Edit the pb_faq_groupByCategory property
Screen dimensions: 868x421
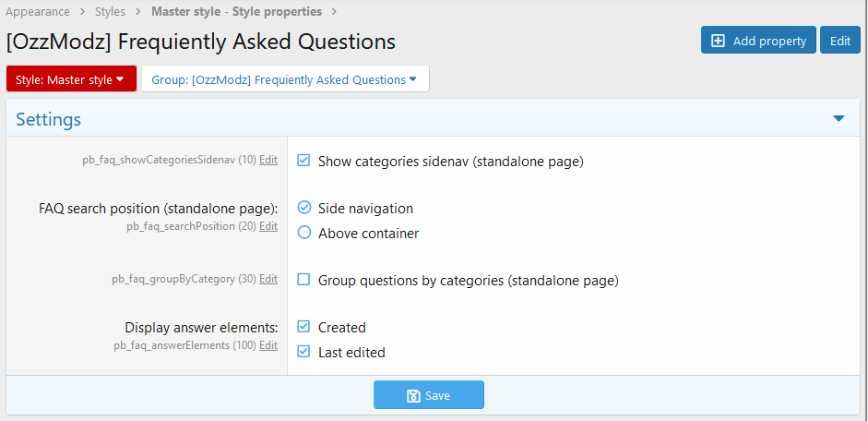coord(268,279)
